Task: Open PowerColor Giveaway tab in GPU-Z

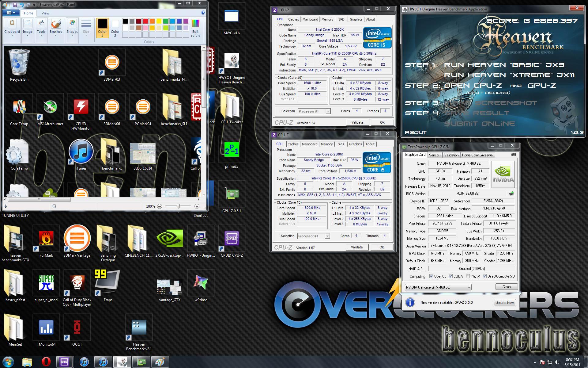Action: point(478,155)
